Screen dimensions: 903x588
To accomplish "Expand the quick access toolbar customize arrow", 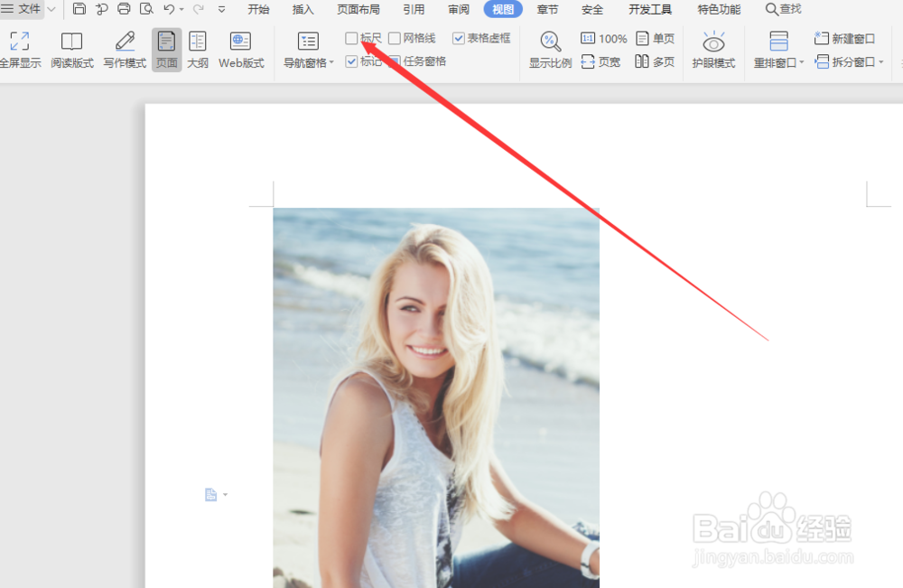I will coord(222,10).
